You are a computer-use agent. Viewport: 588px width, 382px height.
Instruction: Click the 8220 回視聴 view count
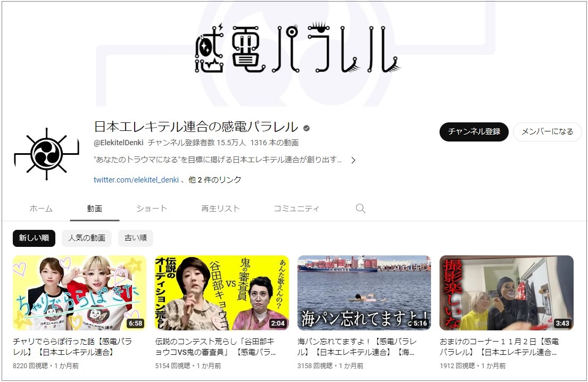30,366
